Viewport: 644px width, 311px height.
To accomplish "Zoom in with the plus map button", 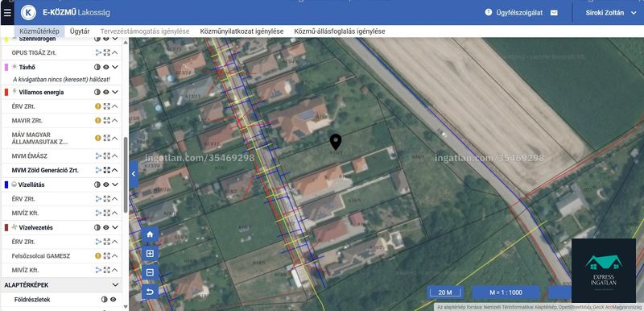I will coord(150,254).
